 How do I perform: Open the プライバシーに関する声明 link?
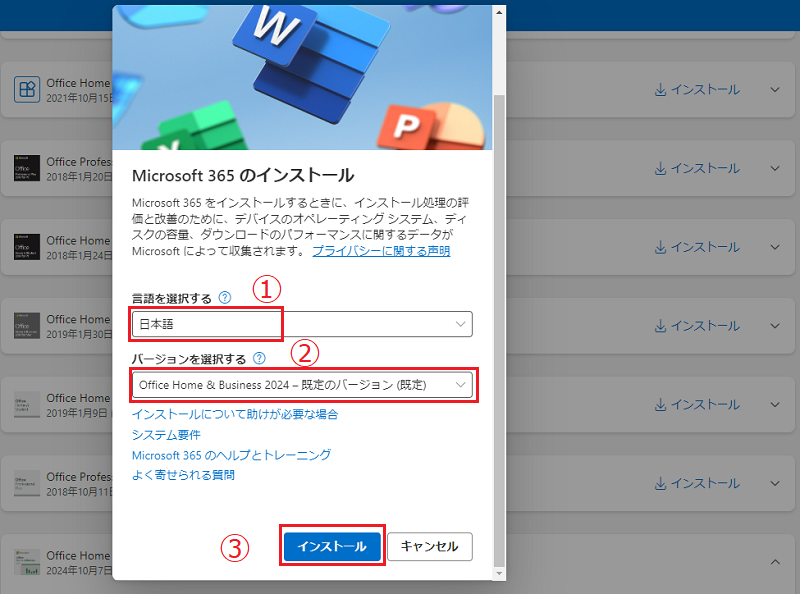pos(381,251)
